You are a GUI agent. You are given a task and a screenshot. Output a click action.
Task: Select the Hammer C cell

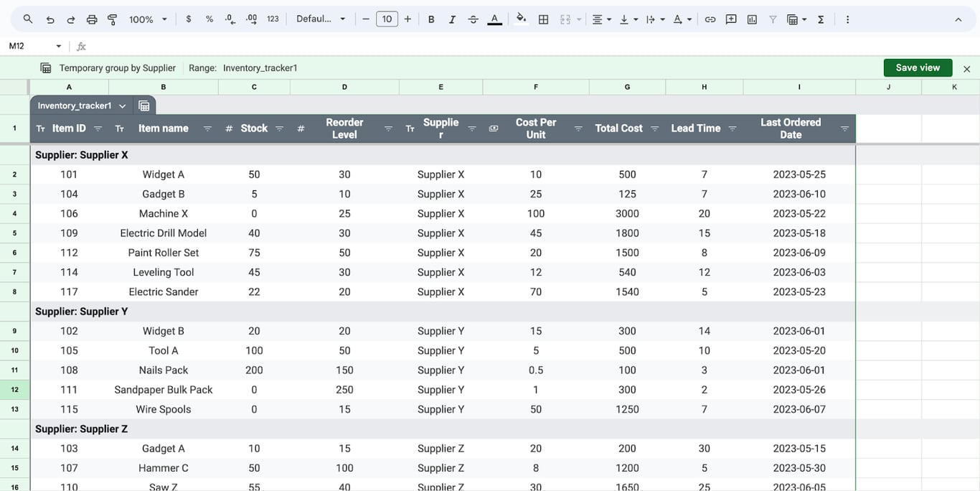[x=164, y=468]
